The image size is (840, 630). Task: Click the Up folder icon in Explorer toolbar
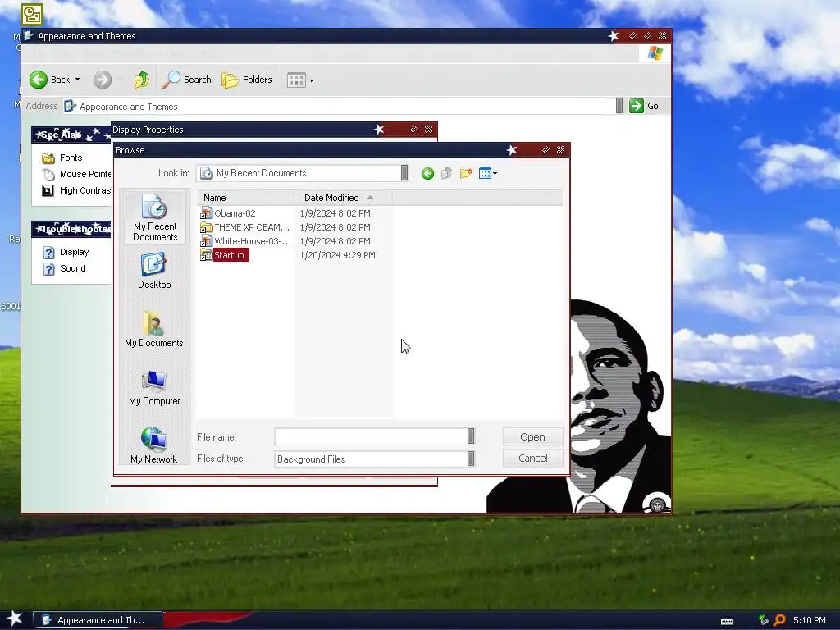(x=142, y=80)
